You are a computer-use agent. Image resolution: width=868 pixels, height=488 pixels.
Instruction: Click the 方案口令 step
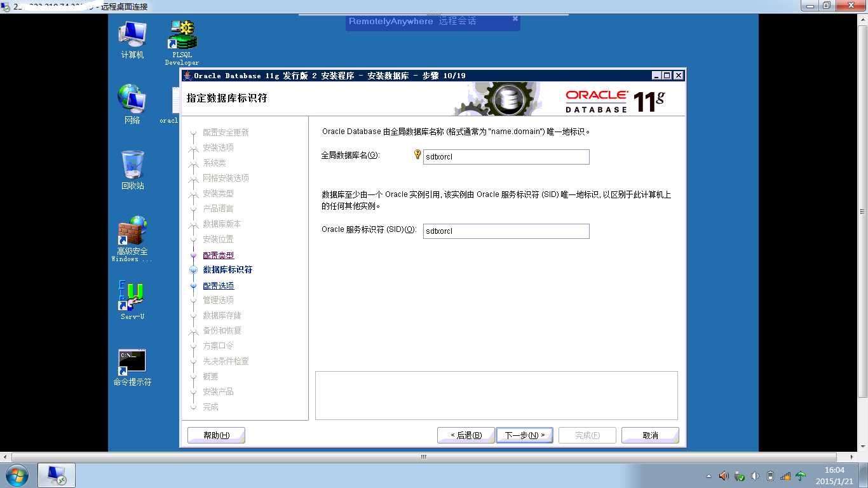point(219,346)
